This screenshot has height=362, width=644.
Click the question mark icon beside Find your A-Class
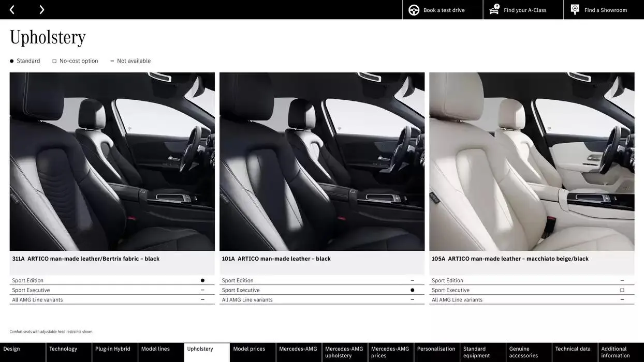point(496,7)
